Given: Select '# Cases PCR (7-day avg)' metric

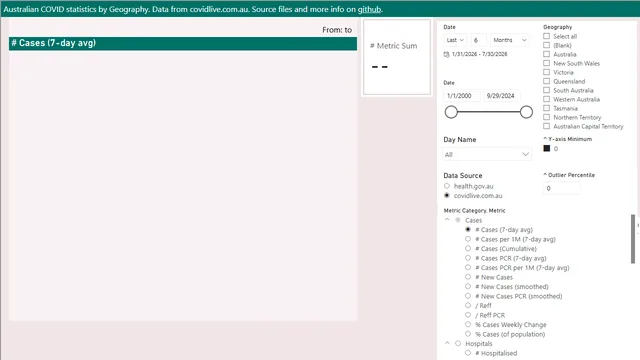Looking at the screenshot, I should click(468, 258).
